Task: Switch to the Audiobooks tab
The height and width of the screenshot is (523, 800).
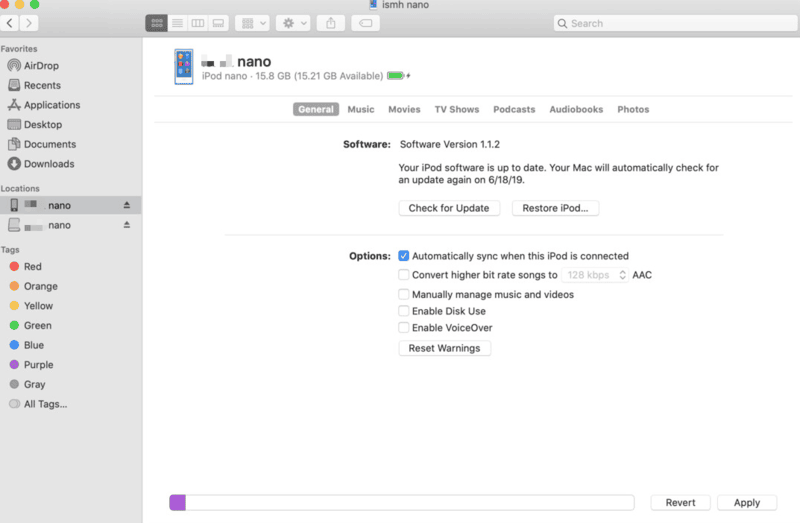Action: [576, 109]
